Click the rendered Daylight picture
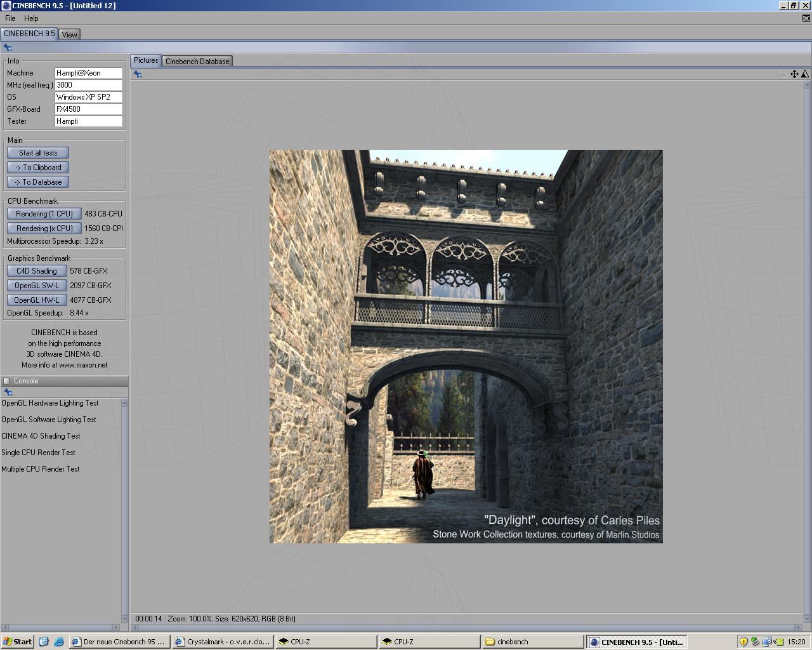Screen dimensions: 812x650 click(466, 347)
